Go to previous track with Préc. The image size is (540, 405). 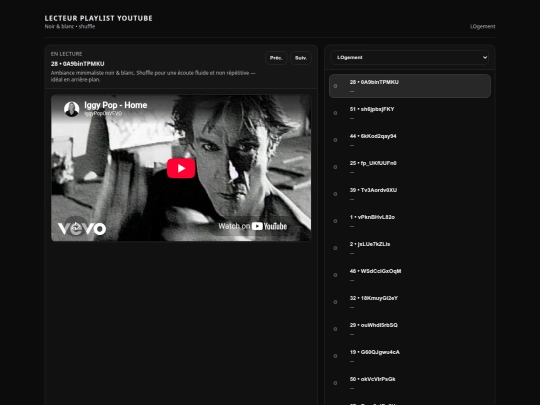(x=276, y=58)
